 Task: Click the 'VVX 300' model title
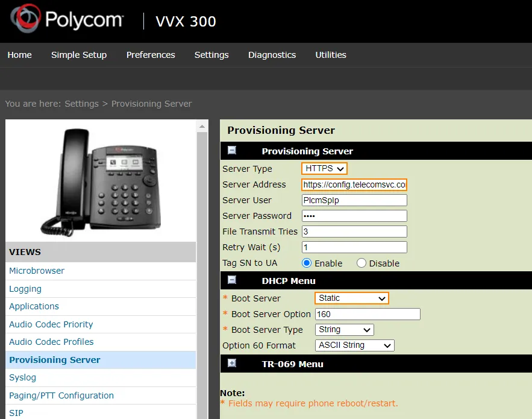tap(186, 21)
